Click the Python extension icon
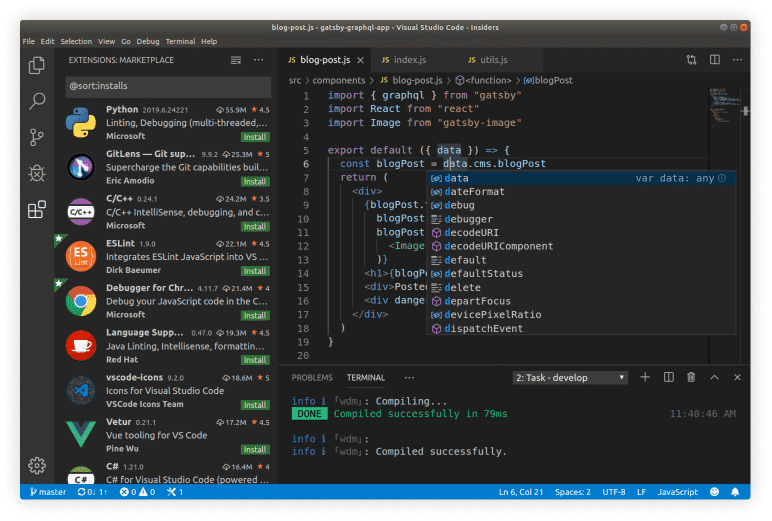Image resolution: width=772 pixels, height=521 pixels. pos(81,122)
